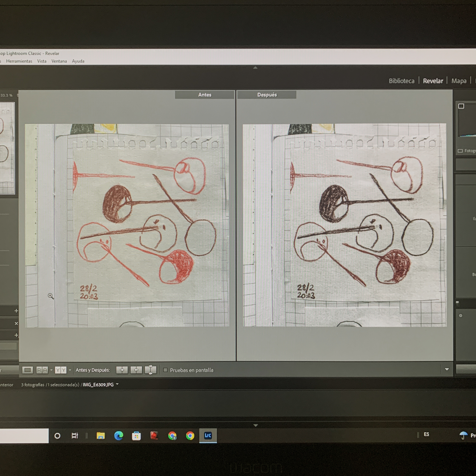The image size is (476, 476).
Task: Open Lightroom Classic in the taskbar
Action: tap(208, 435)
